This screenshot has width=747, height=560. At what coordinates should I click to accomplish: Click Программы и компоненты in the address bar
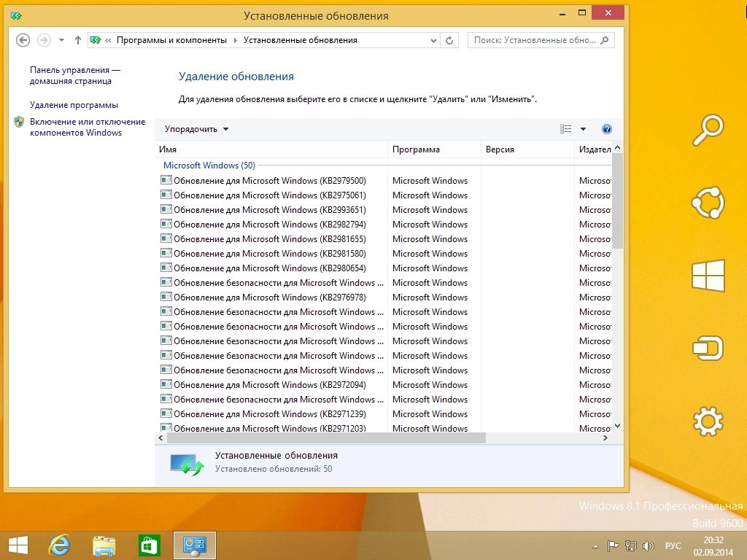click(x=171, y=41)
